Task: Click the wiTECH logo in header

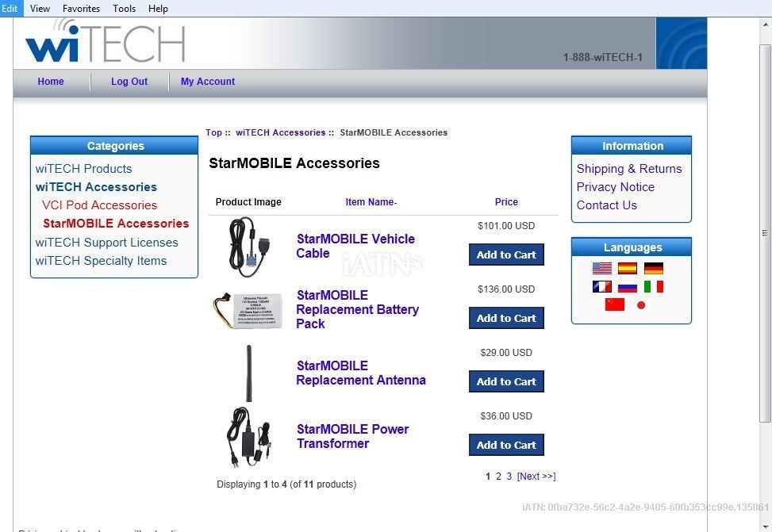Action: point(106,41)
